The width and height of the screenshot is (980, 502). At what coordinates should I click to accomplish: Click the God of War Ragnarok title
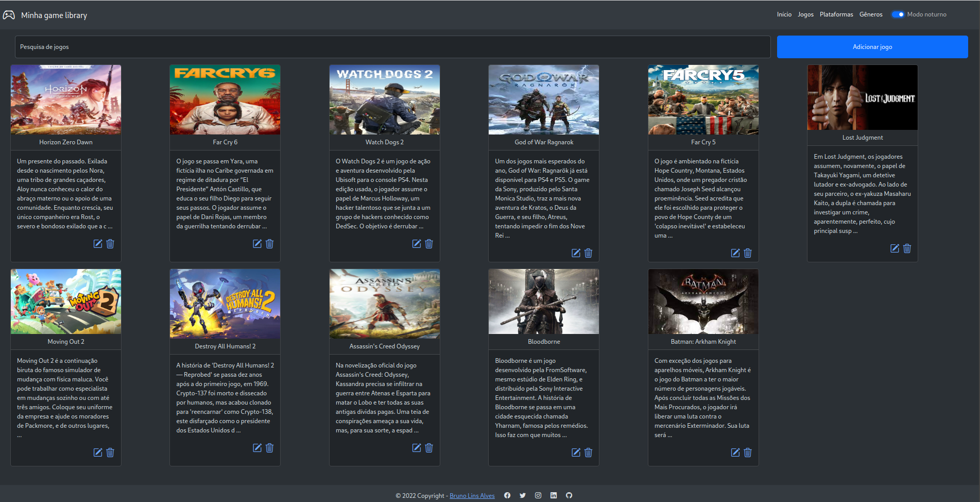(x=544, y=142)
